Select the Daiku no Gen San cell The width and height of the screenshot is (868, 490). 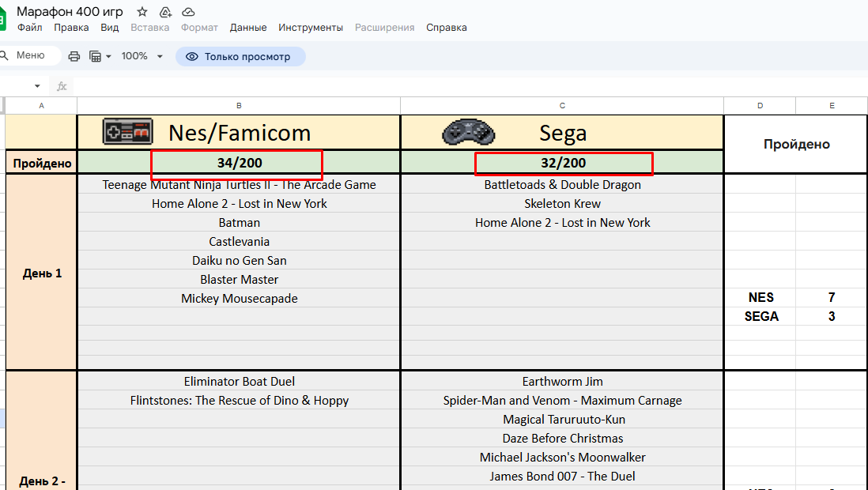tap(239, 260)
